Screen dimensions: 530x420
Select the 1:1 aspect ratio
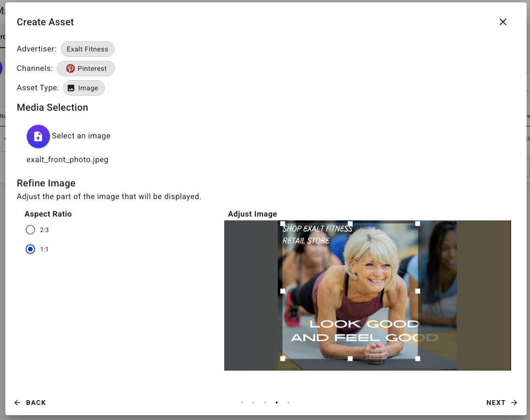pyautogui.click(x=31, y=249)
